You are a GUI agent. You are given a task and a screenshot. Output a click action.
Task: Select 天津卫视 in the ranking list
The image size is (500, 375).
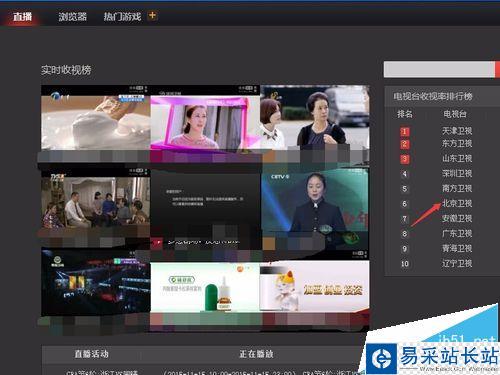[457, 131]
